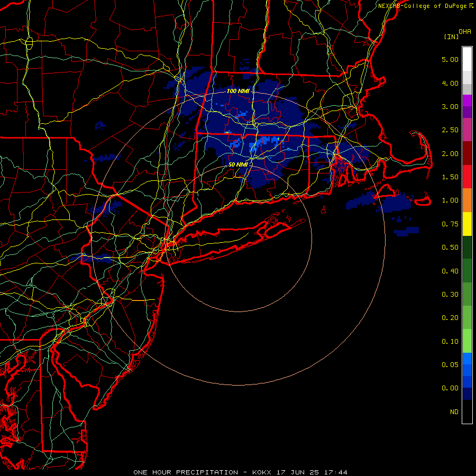Screen dimensions: 476x476
Task: Click the 100 NMI range ring label
Action: click(238, 91)
